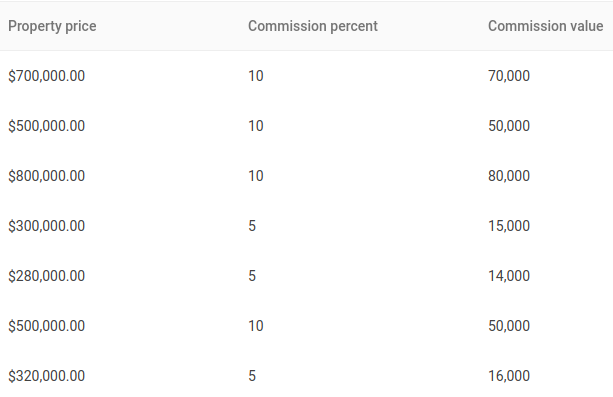Click commission percent 5 in $300,000.00 row

252,226
